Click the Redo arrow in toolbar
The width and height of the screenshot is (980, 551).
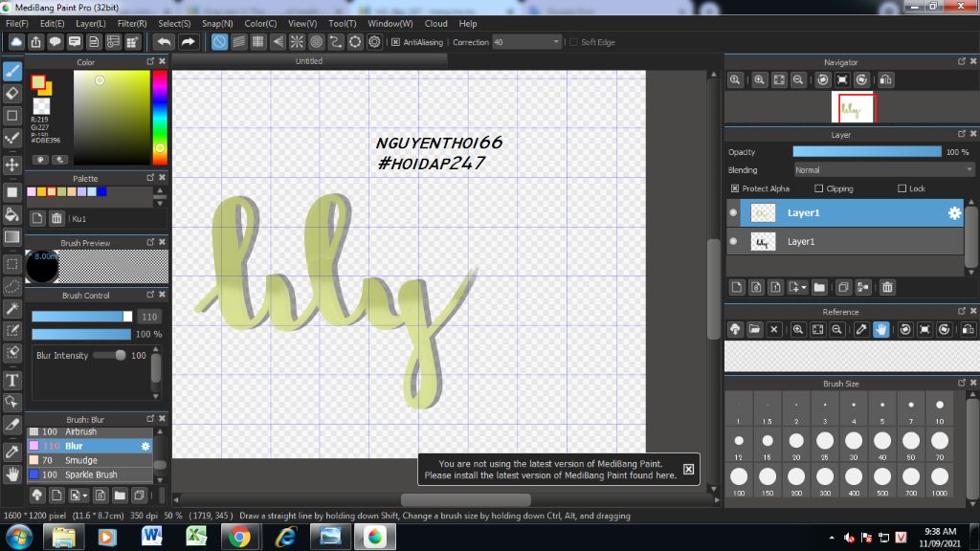tap(188, 42)
